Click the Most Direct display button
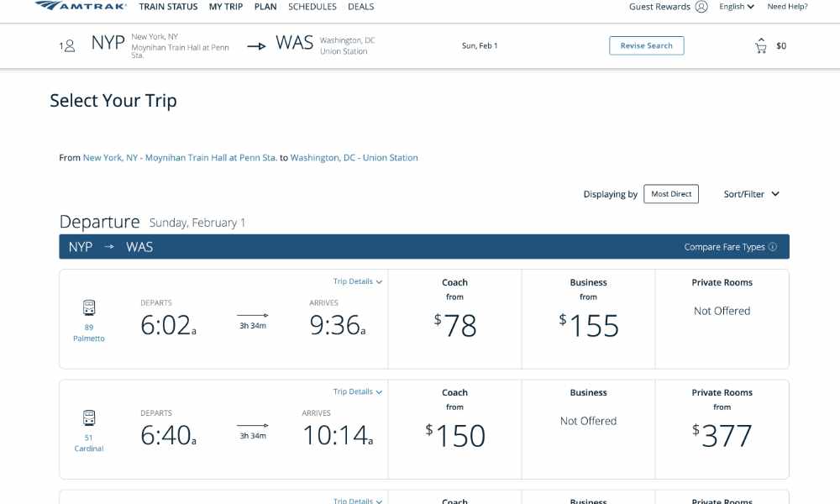Screen dimensions: 840x504 671,194
